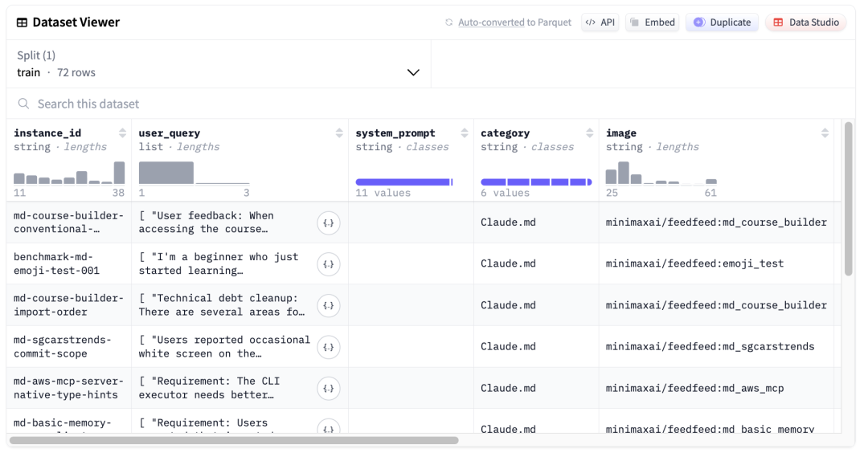Click query 'Requirement: The CLI executor needs better…'
This screenshot has height=457, width=868.
pyautogui.click(x=209, y=388)
